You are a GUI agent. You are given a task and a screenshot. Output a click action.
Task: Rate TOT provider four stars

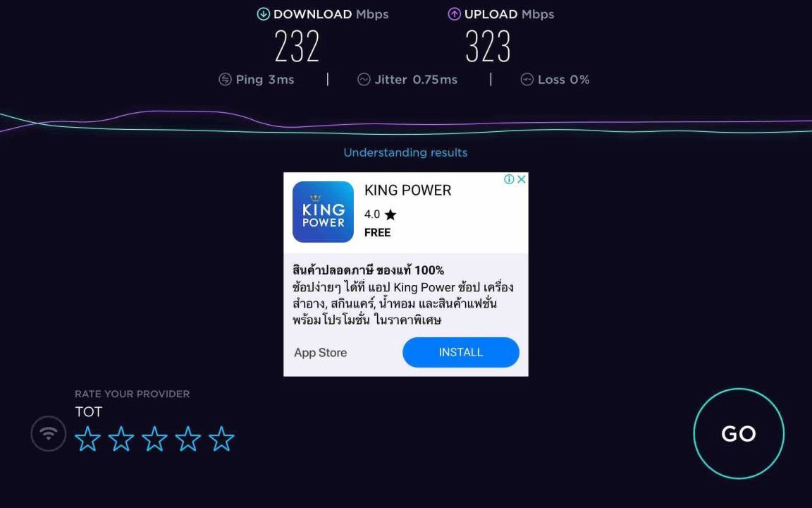click(x=188, y=439)
